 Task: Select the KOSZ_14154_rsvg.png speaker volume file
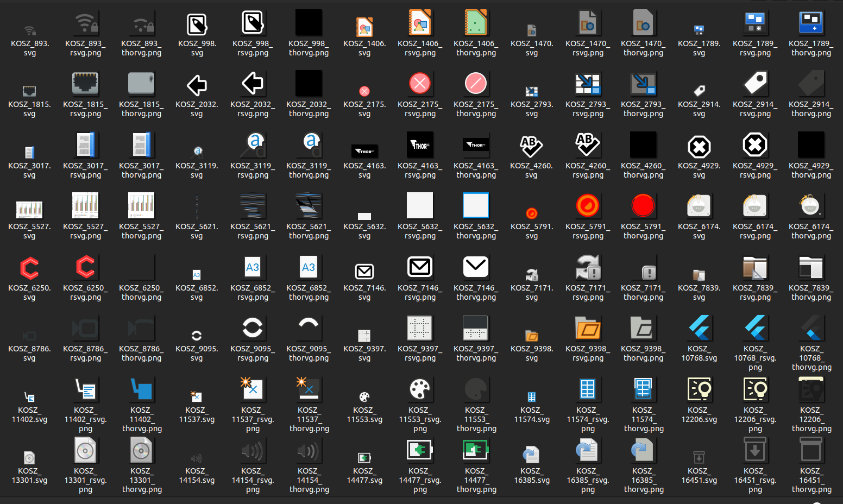(253, 450)
